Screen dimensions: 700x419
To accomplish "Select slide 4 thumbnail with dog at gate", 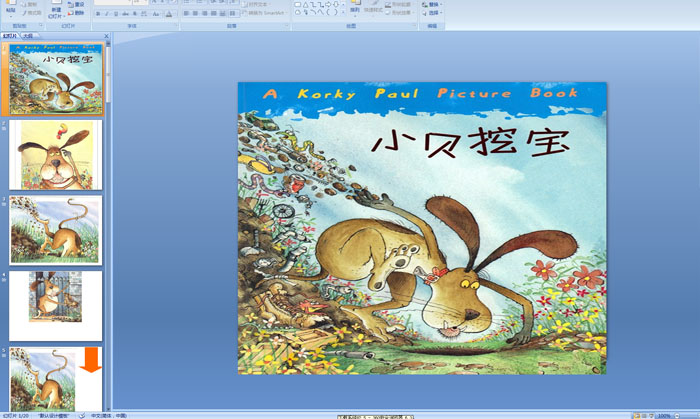I will (x=55, y=306).
